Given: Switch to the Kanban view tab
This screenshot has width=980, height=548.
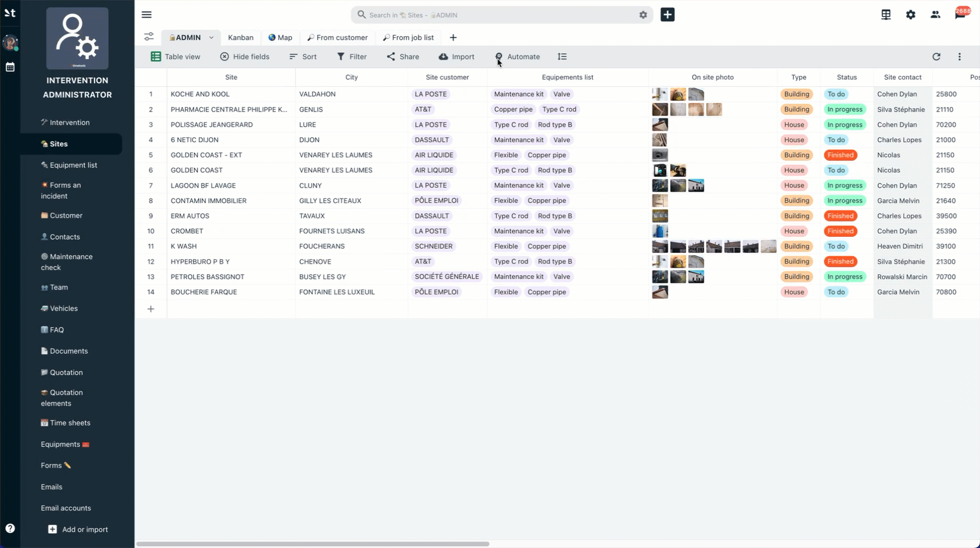Looking at the screenshot, I should click(240, 38).
